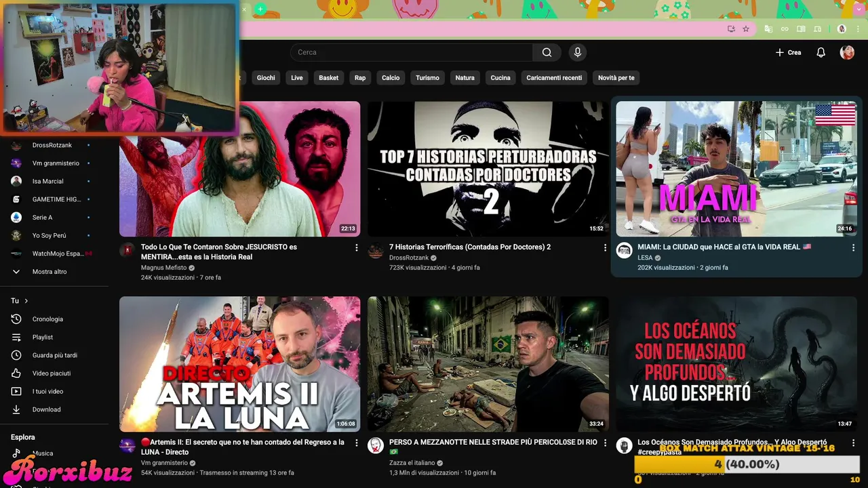Open options menu for Artemis II video

(357, 443)
